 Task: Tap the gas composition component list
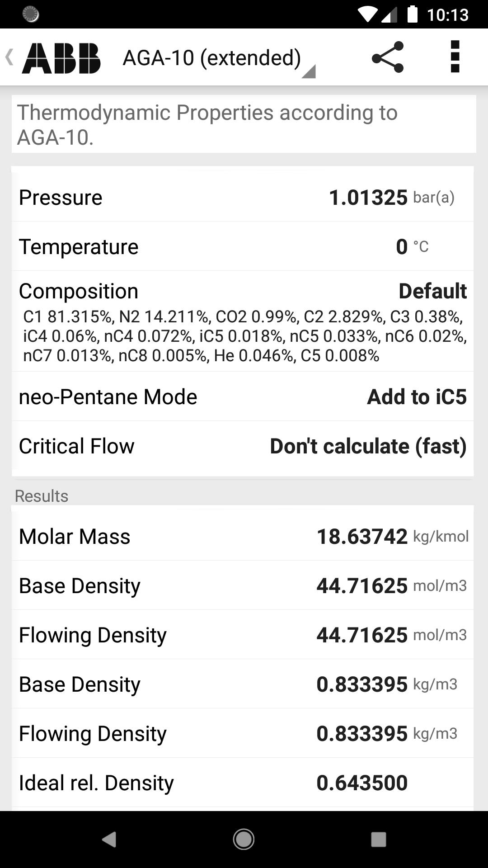pos(244,336)
